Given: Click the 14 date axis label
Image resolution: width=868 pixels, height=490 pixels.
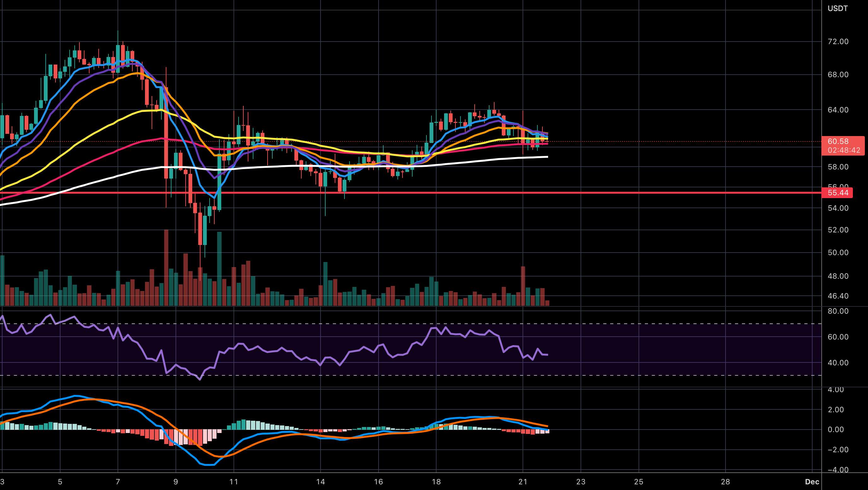Looking at the screenshot, I should click(321, 481).
